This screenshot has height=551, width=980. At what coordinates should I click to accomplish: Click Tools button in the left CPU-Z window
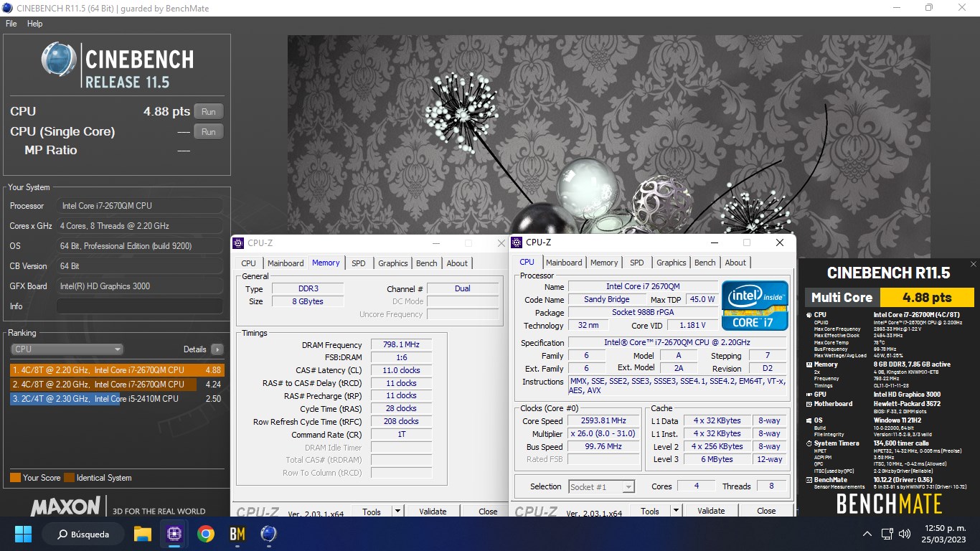[372, 512]
